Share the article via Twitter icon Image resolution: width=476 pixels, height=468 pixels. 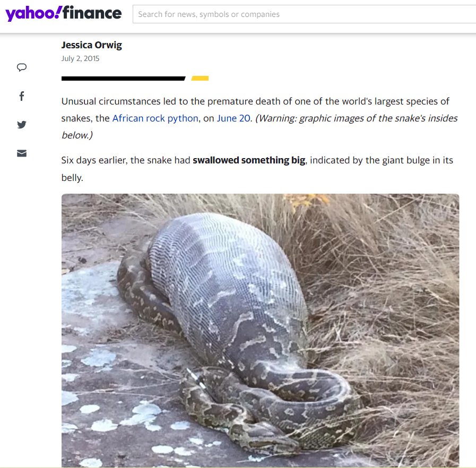click(22, 125)
